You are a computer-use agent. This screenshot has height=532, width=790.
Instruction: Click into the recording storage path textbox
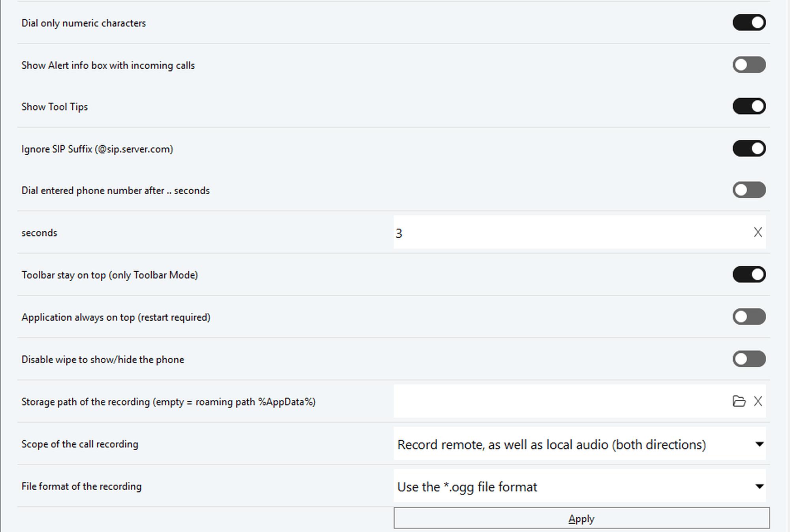pyautogui.click(x=561, y=401)
